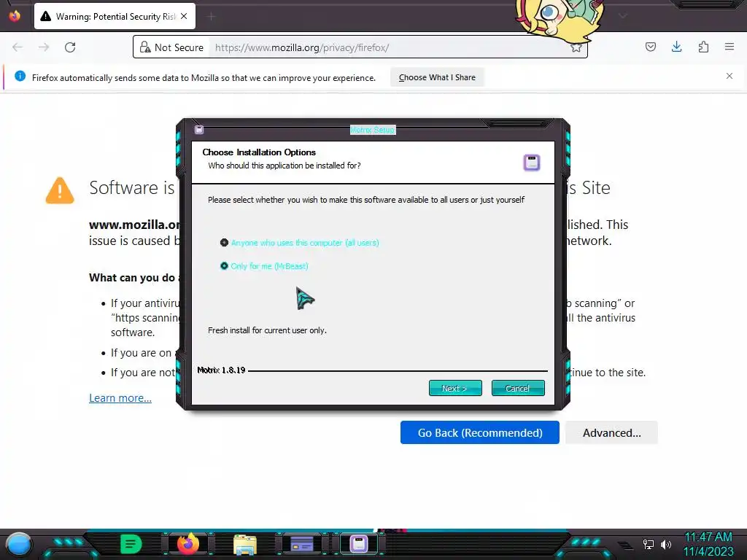Cancel the Motrix Setup installer
The width and height of the screenshot is (747, 560).
click(x=518, y=388)
